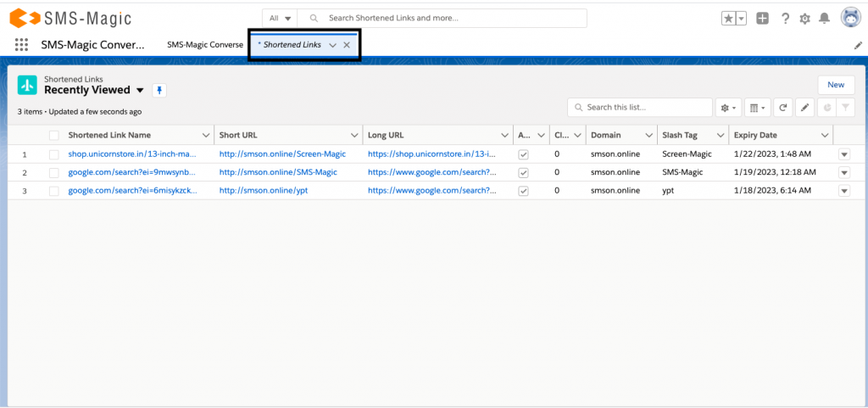Open List View Controls gear
868x408 pixels.
pyautogui.click(x=728, y=108)
